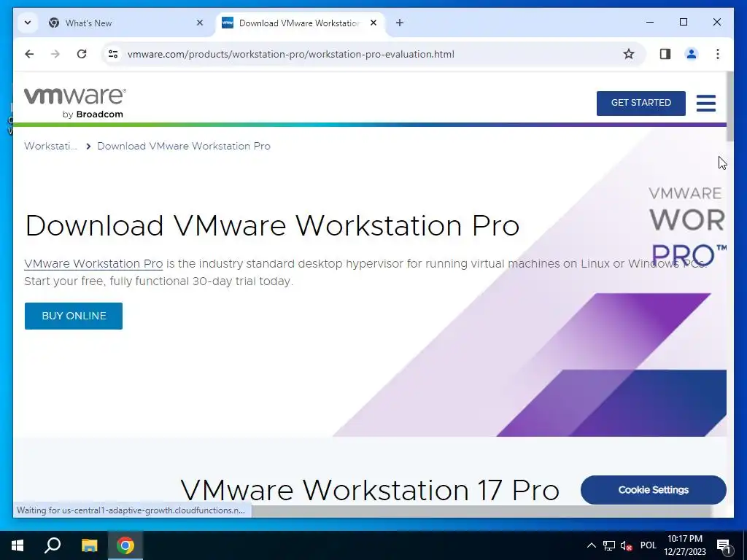Image resolution: width=747 pixels, height=560 pixels.
Task: Close the What's New tab
Action: (200, 23)
